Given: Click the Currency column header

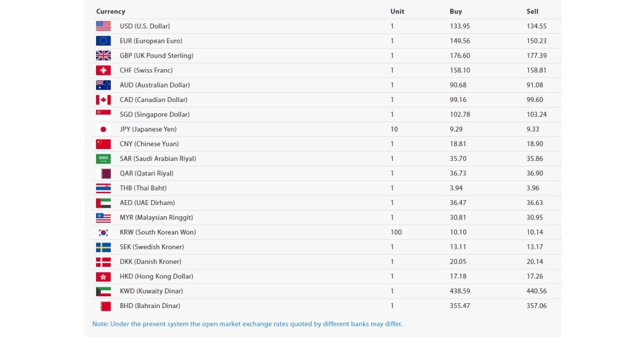Looking at the screenshot, I should (111, 11).
